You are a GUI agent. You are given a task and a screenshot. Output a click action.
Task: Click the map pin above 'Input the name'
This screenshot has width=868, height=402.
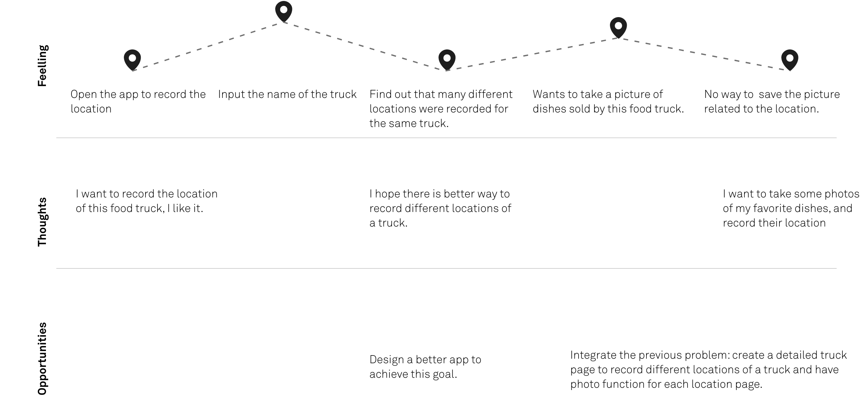coord(284,11)
